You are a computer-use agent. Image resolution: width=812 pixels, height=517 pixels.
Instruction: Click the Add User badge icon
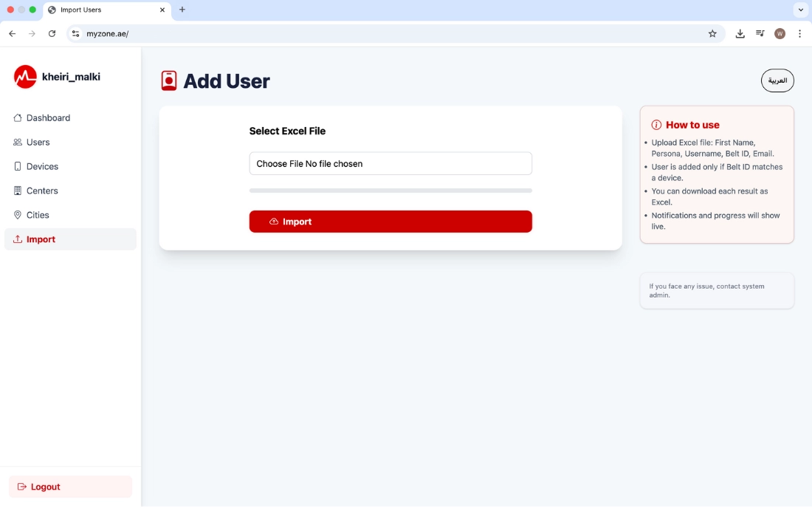pyautogui.click(x=169, y=81)
